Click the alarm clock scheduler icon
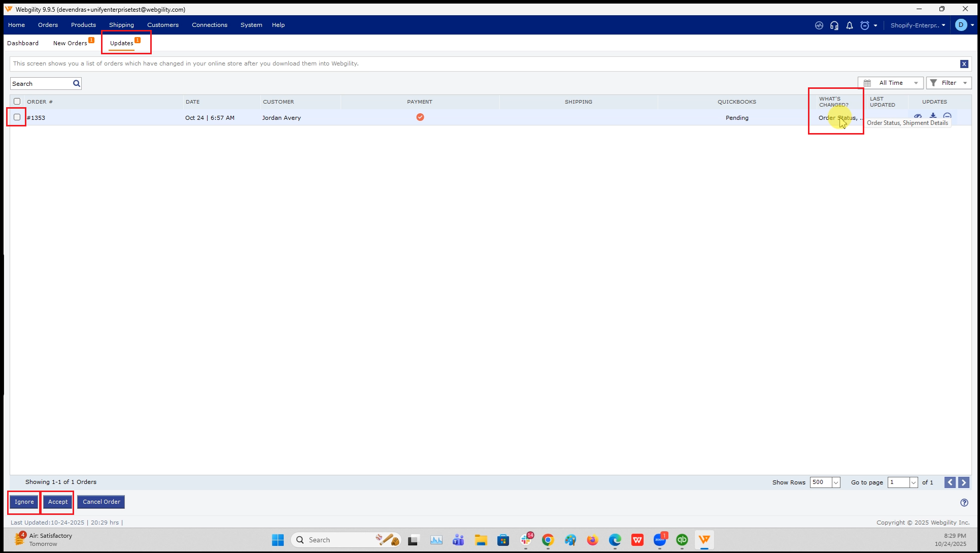This screenshot has height=553, width=980. click(865, 25)
